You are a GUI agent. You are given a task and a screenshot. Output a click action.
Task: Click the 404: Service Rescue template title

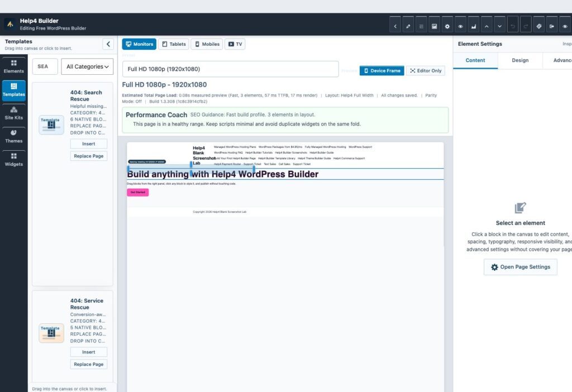click(x=87, y=304)
